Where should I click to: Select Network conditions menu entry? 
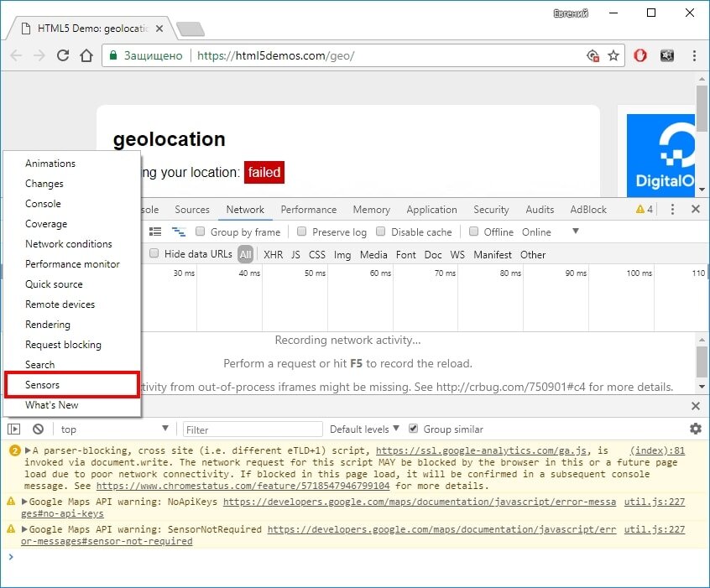pyautogui.click(x=72, y=244)
